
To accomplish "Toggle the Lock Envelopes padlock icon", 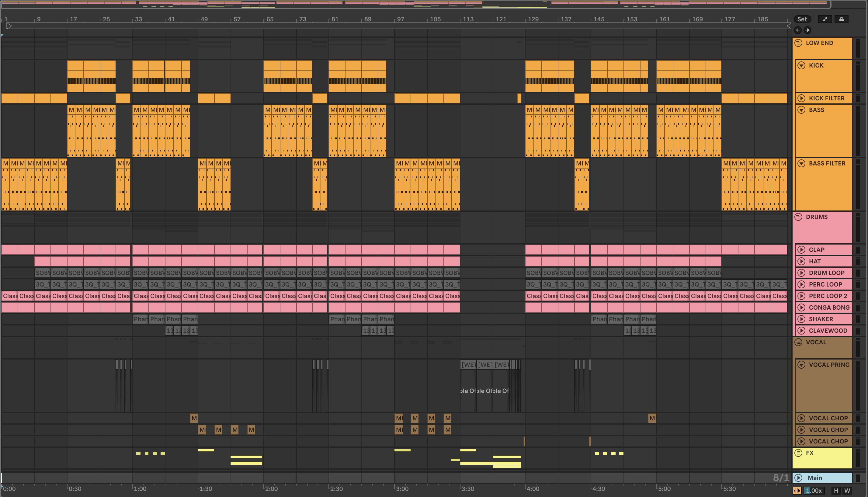I will (841, 19).
